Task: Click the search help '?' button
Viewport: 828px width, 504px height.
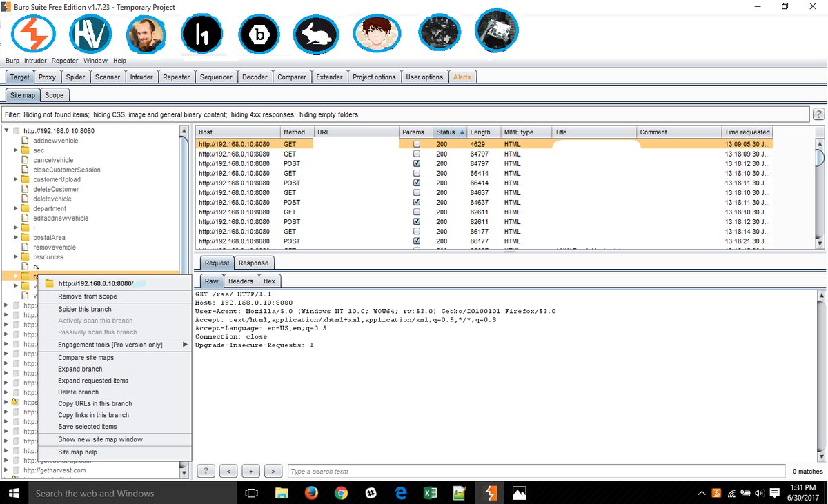Action: (x=206, y=472)
